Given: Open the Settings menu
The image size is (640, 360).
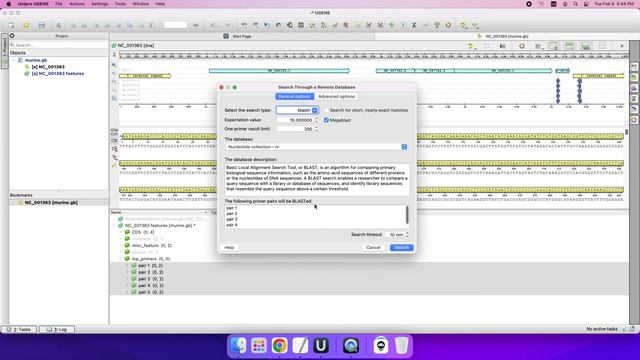Looking at the screenshot, I should coord(100,4).
